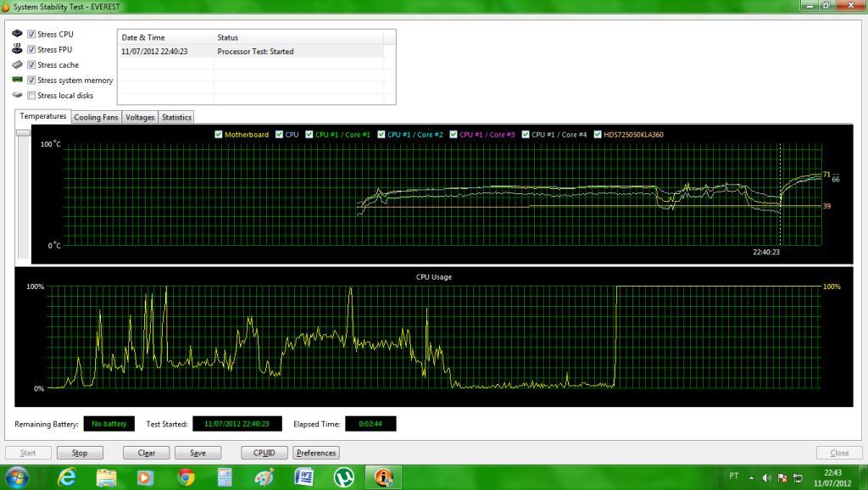Open Paint from the taskbar

264,476
